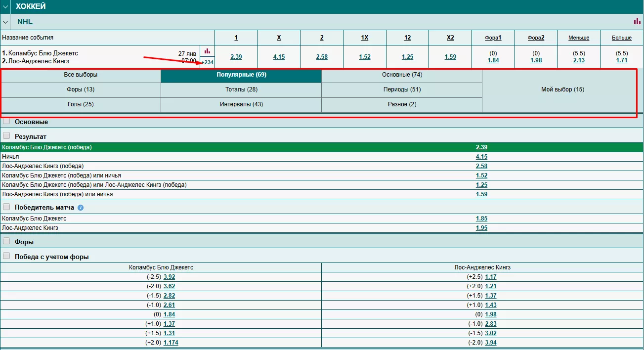Select Los Angeles Kings match winner odds 1.95
Image resolution: width=644 pixels, height=350 pixels.
coord(481,228)
